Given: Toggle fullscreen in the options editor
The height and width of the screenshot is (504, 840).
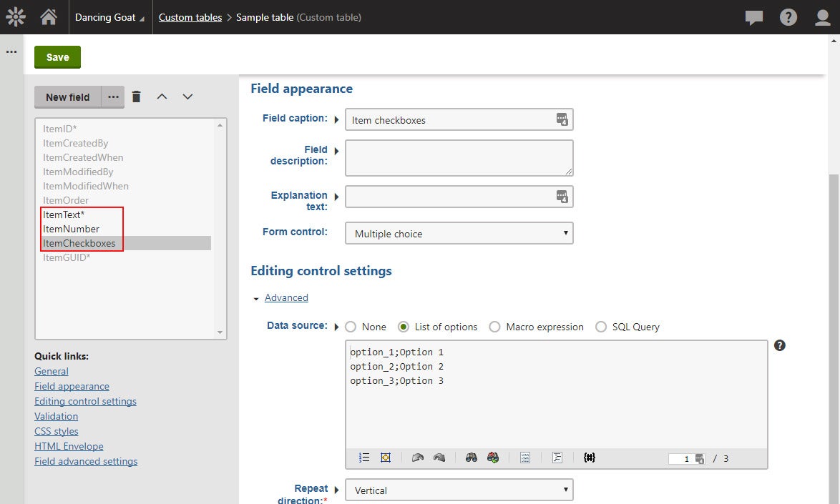Looking at the screenshot, I should (385, 458).
